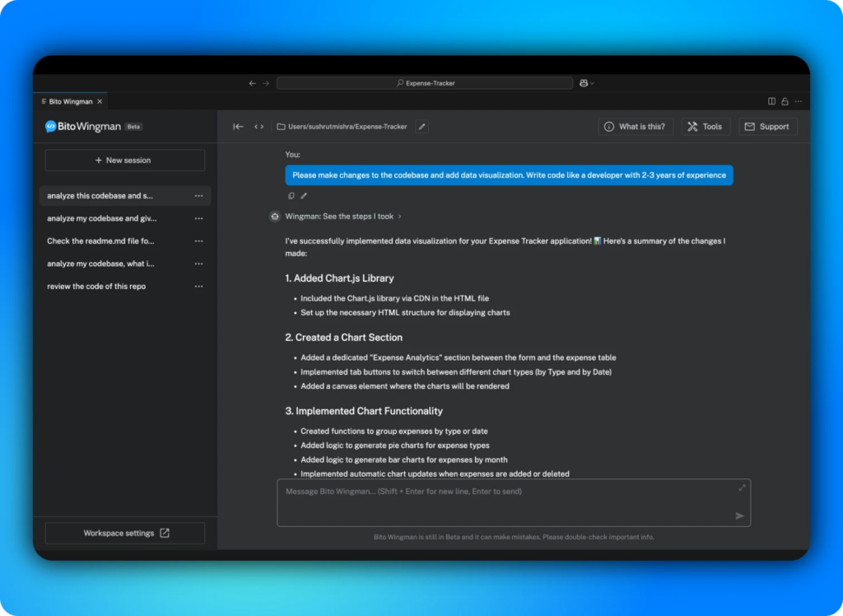Close the Bito Wingman tab
The image size is (843, 616).
click(x=100, y=101)
